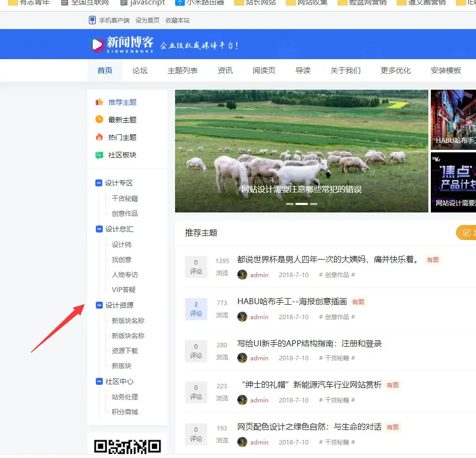Viewport: 476px width, 458px height.
Task: Click the orange clock icon beside 最新主题
Action: pos(99,120)
